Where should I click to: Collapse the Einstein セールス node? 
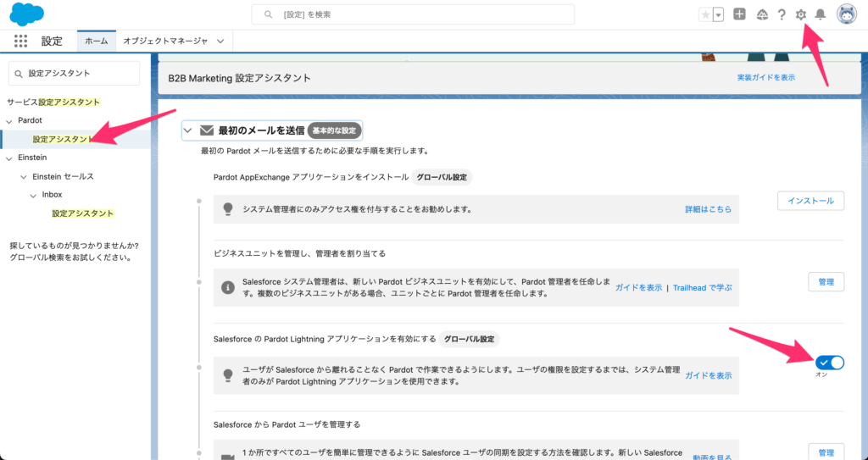(x=23, y=177)
